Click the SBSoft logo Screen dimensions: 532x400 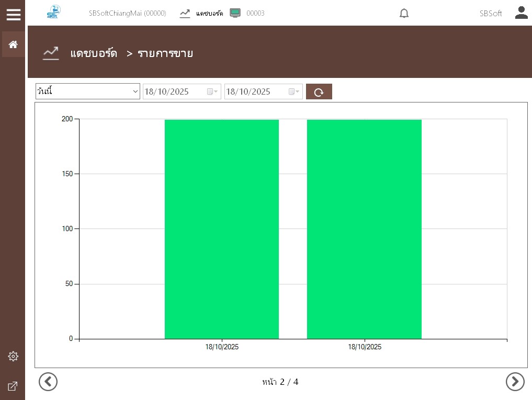coord(53,13)
